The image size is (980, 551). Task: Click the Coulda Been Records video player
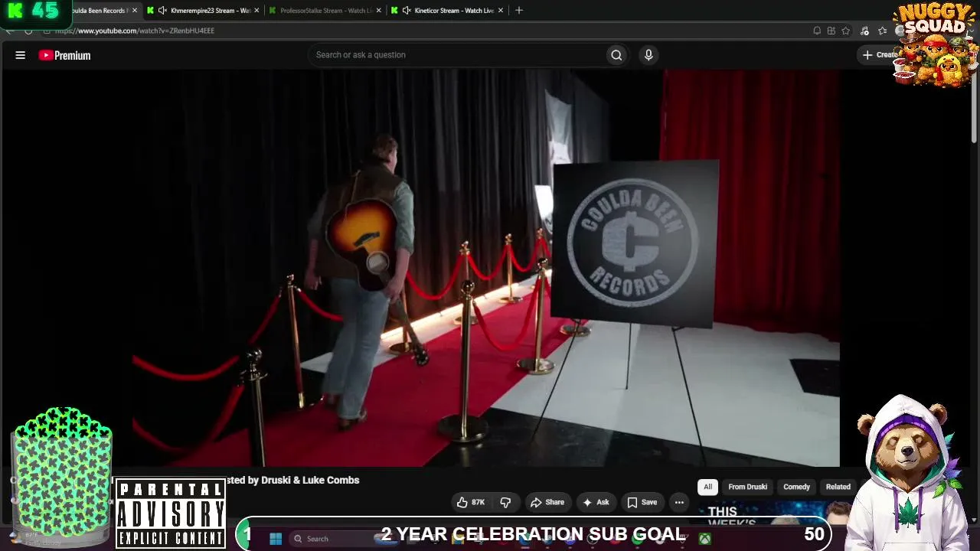pyautogui.click(x=486, y=268)
